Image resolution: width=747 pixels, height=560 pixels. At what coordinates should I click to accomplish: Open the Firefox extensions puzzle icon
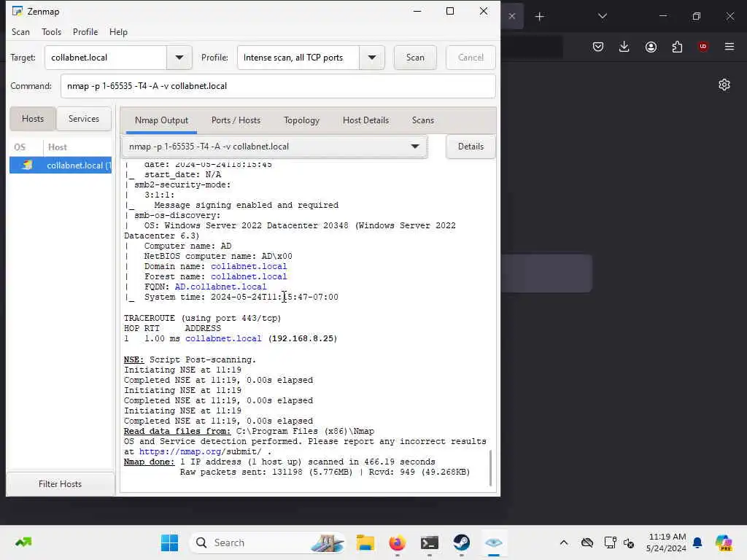(677, 47)
